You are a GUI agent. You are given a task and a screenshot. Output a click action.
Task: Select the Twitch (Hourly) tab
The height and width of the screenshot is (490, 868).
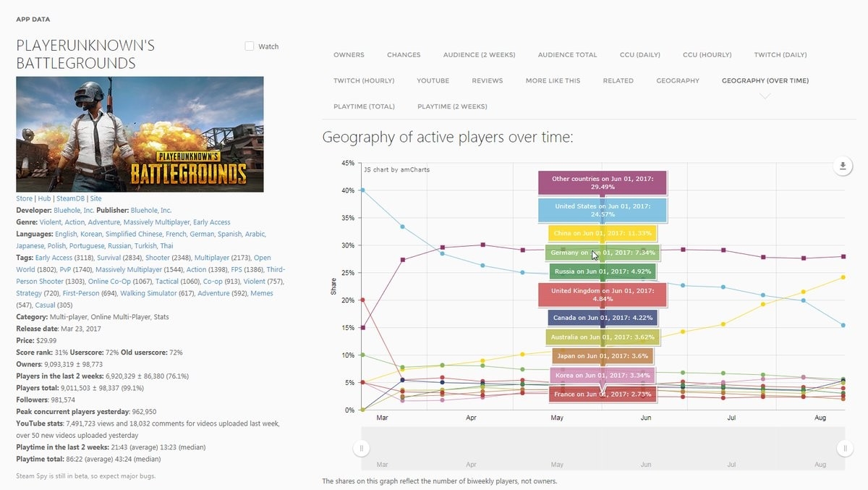coord(364,81)
